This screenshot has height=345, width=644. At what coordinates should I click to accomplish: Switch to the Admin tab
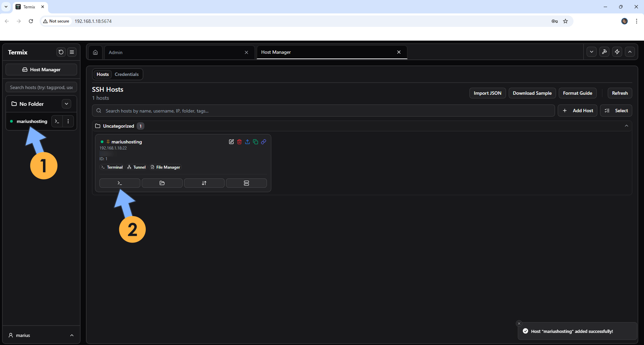175,52
